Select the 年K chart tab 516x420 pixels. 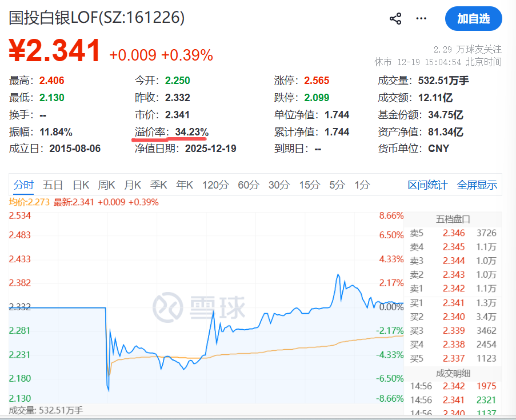[x=184, y=185]
